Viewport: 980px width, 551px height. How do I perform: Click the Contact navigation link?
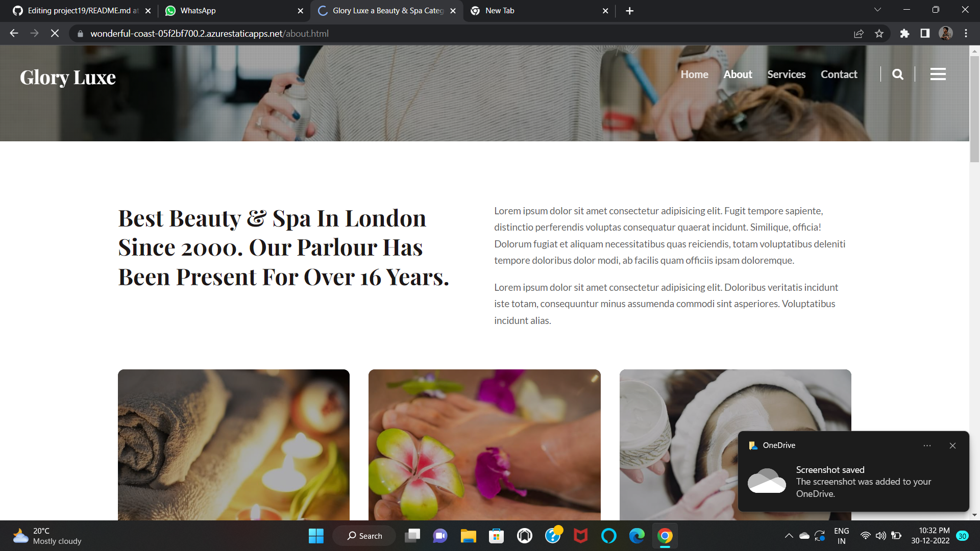839,74
